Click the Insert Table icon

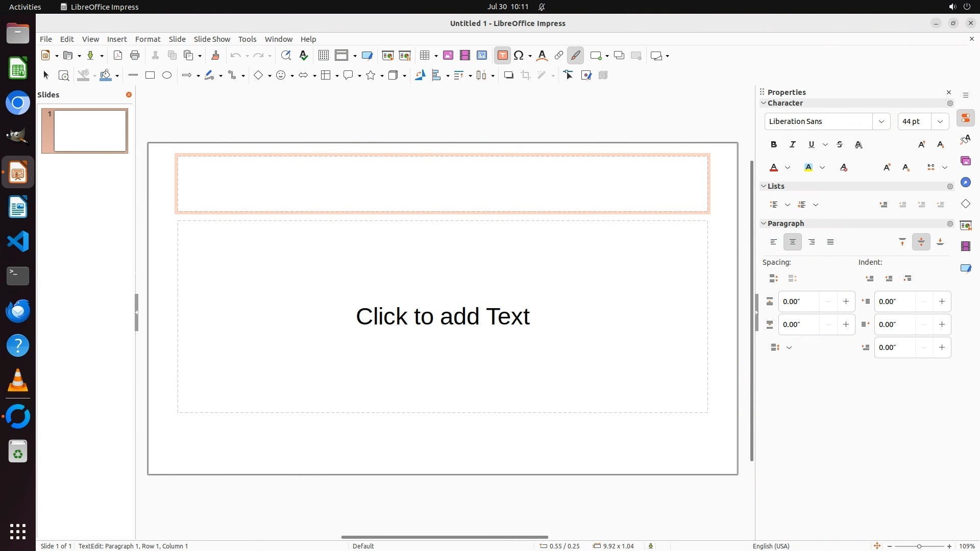424,56
